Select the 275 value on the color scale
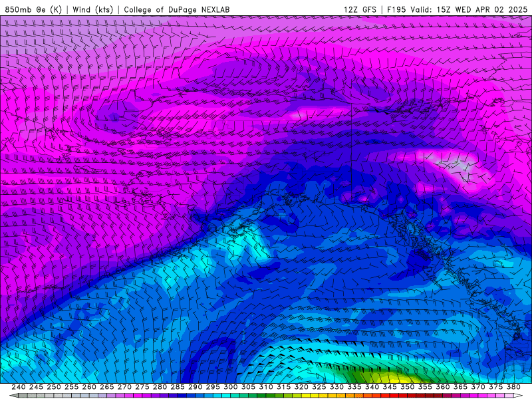Viewport: 532px width, 399px height. click(142, 387)
